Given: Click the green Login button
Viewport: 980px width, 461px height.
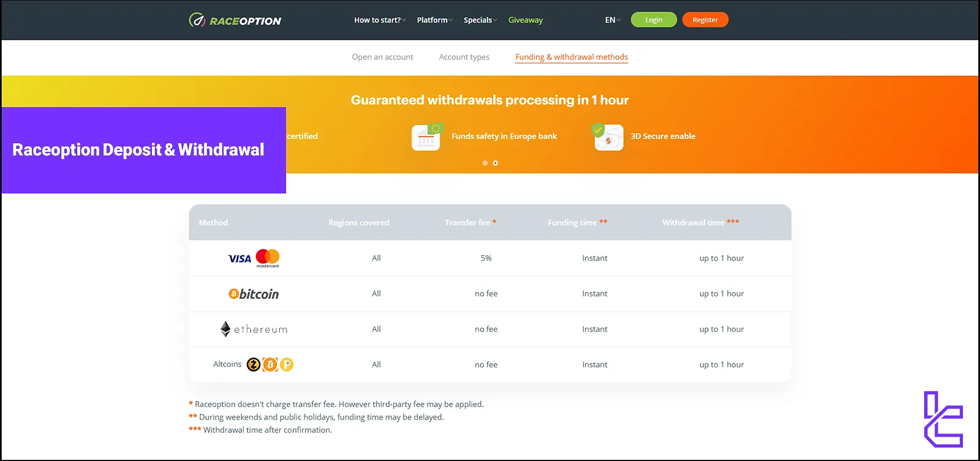Looking at the screenshot, I should point(654,20).
